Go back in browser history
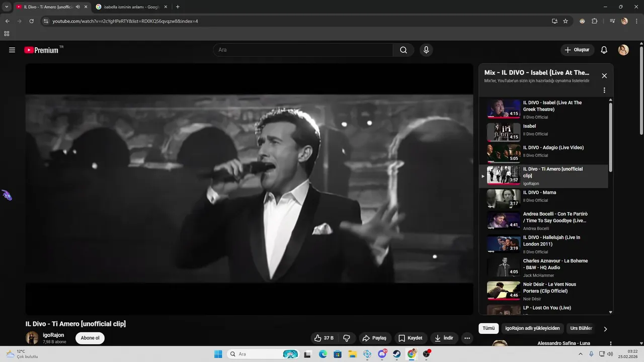 point(8,21)
